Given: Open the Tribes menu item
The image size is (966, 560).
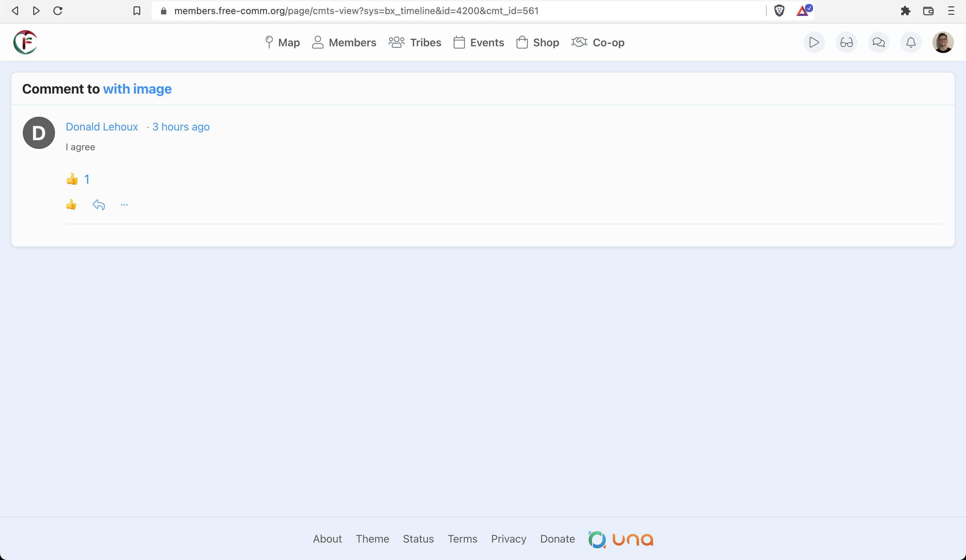Looking at the screenshot, I should [415, 43].
